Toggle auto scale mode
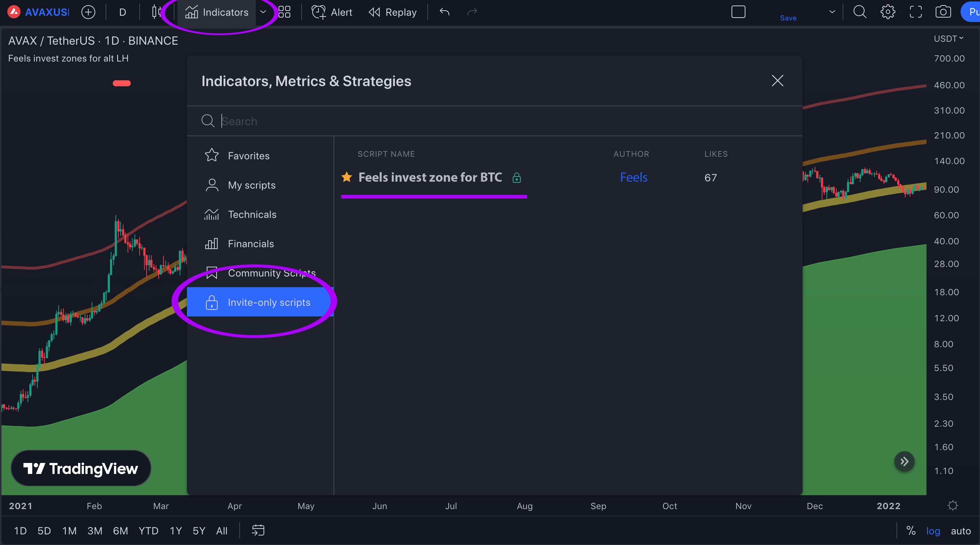The image size is (980, 545). coord(961,531)
